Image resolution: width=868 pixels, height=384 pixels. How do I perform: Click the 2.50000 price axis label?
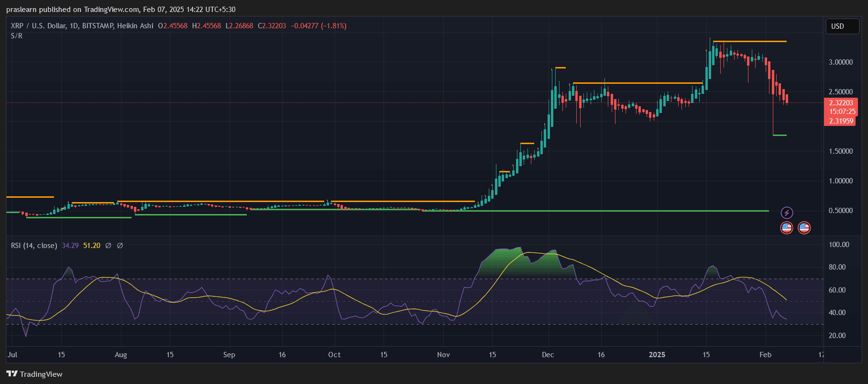[841, 92]
